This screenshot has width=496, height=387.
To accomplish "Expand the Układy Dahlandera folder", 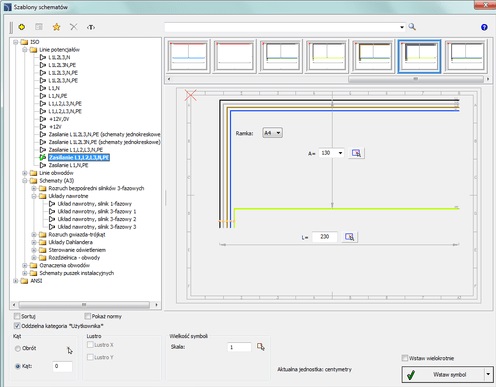I will pos(34,242).
